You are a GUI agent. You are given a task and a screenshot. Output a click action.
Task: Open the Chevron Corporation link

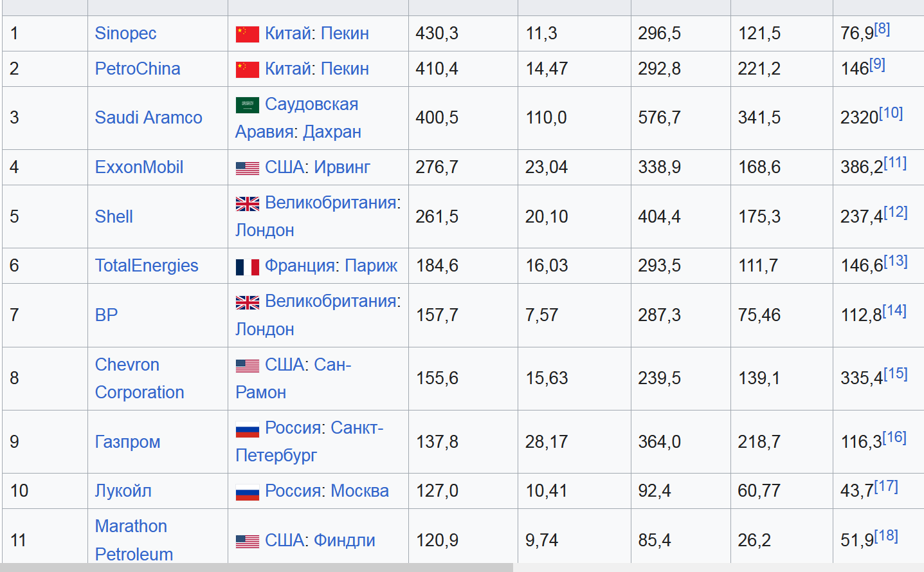tap(140, 378)
